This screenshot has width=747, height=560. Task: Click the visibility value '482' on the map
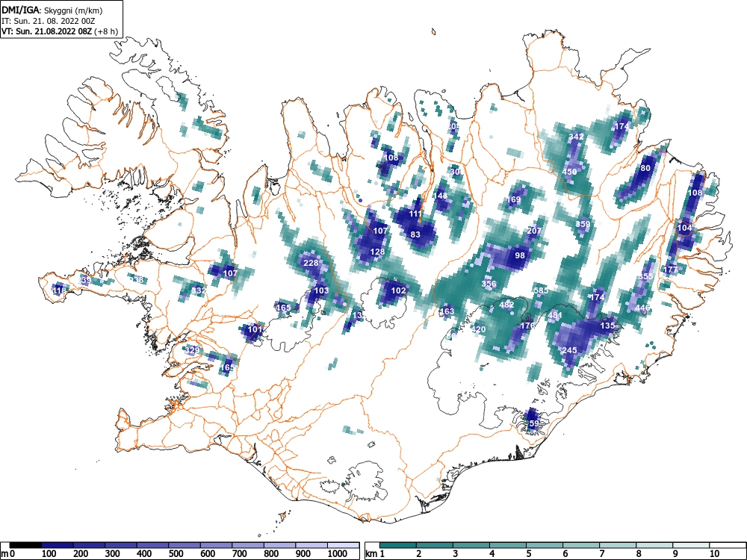[x=507, y=305]
